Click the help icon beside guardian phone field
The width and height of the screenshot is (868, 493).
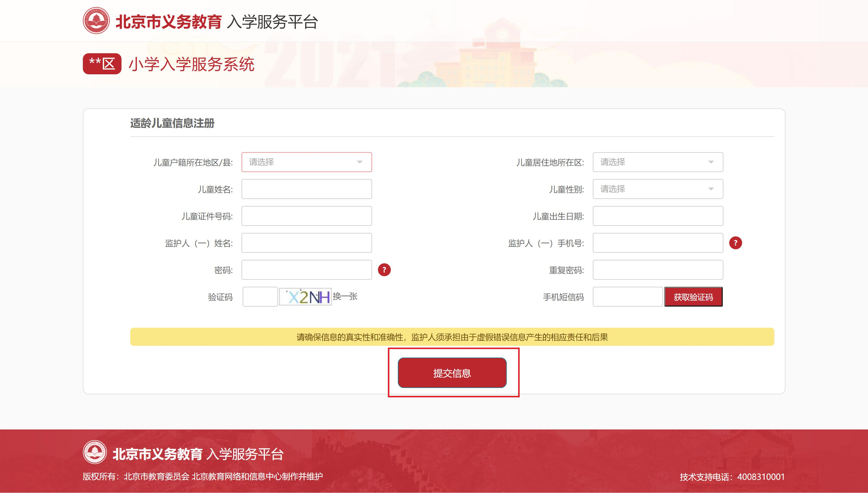tap(735, 243)
